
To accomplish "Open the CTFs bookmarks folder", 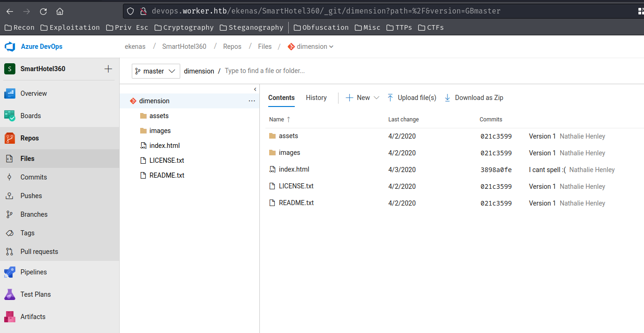I will [x=431, y=27].
